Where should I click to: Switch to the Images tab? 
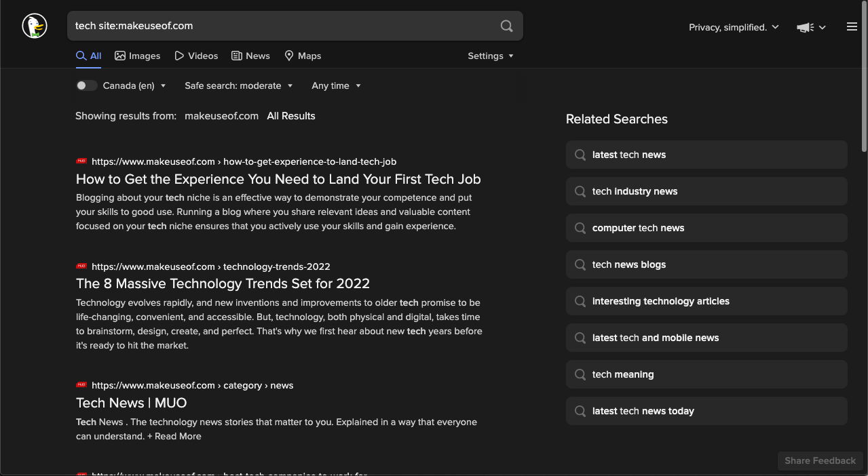[137, 56]
